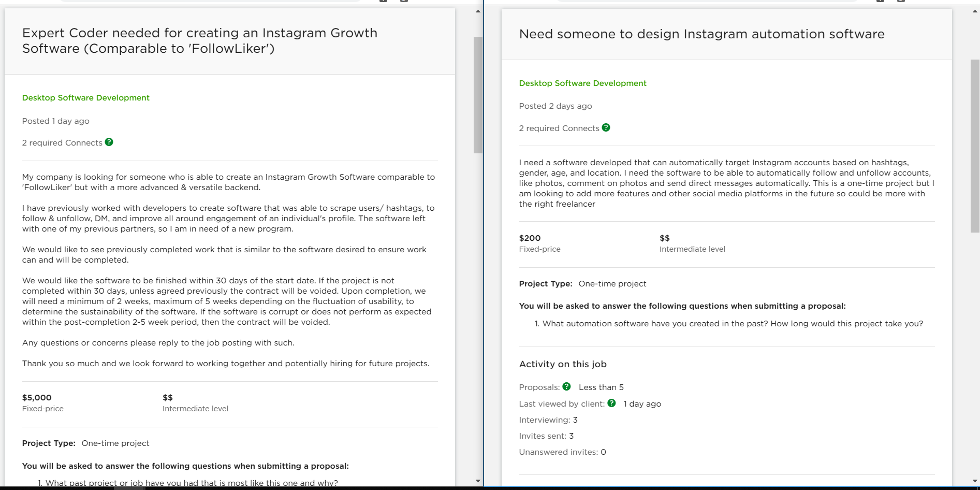980x490 pixels.
Task: Click the $200 fixed-price amount
Action: click(530, 238)
